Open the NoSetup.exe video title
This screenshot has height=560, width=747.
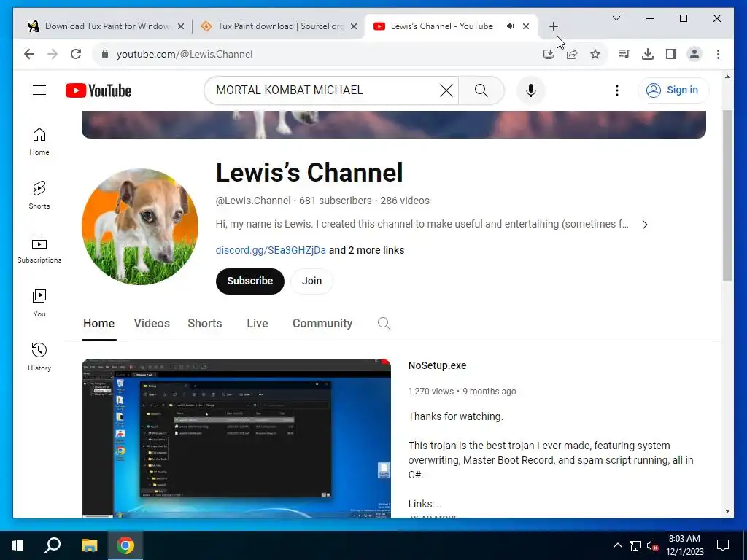(x=438, y=366)
